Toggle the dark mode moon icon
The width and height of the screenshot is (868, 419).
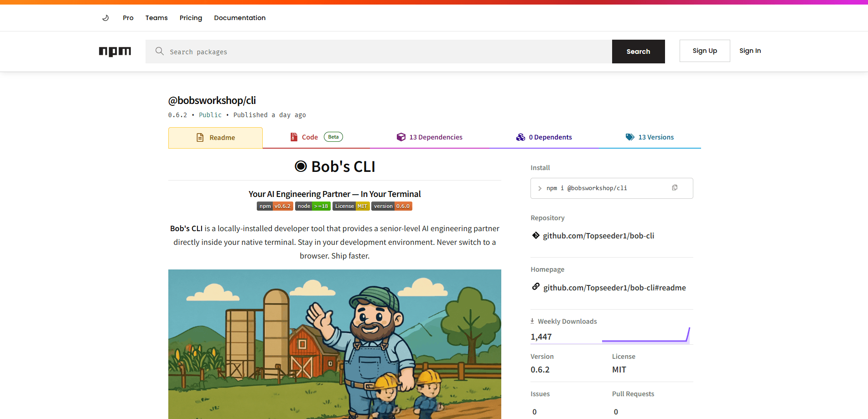[105, 18]
